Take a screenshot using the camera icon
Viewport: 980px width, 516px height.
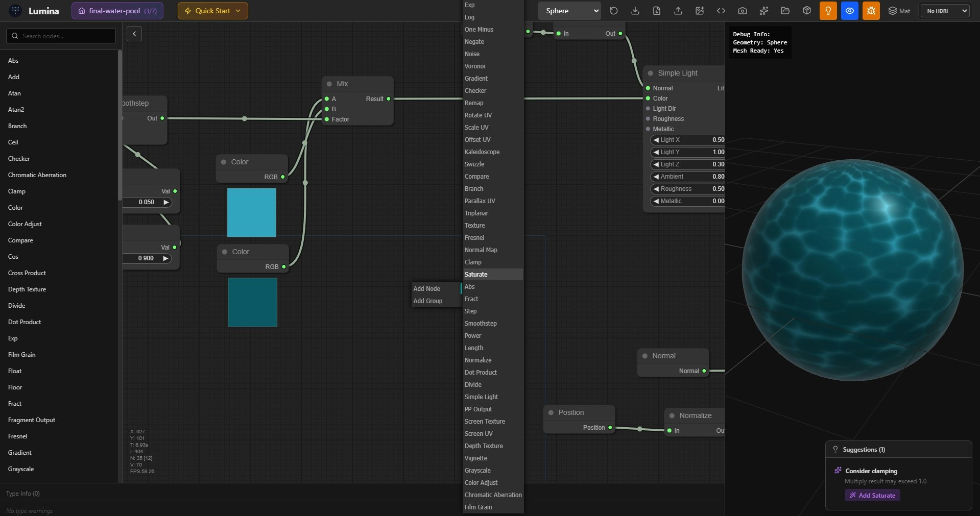point(742,10)
